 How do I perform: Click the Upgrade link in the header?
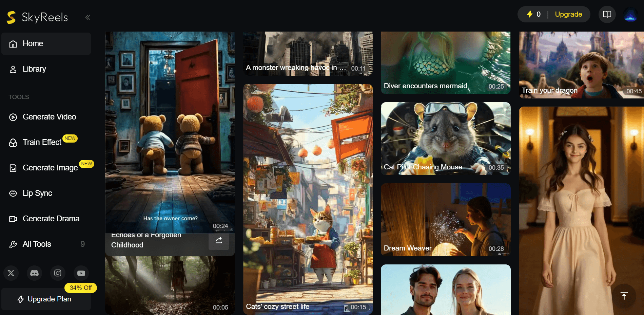pos(568,14)
